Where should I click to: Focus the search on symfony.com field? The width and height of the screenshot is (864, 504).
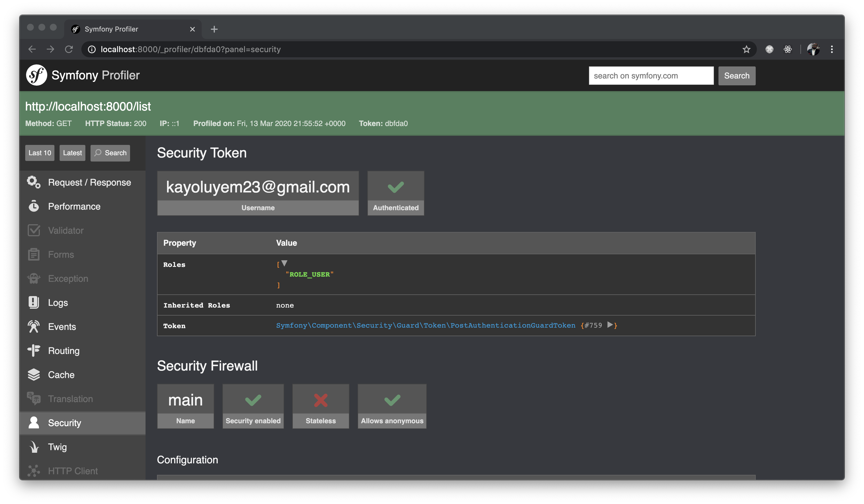tap(651, 76)
